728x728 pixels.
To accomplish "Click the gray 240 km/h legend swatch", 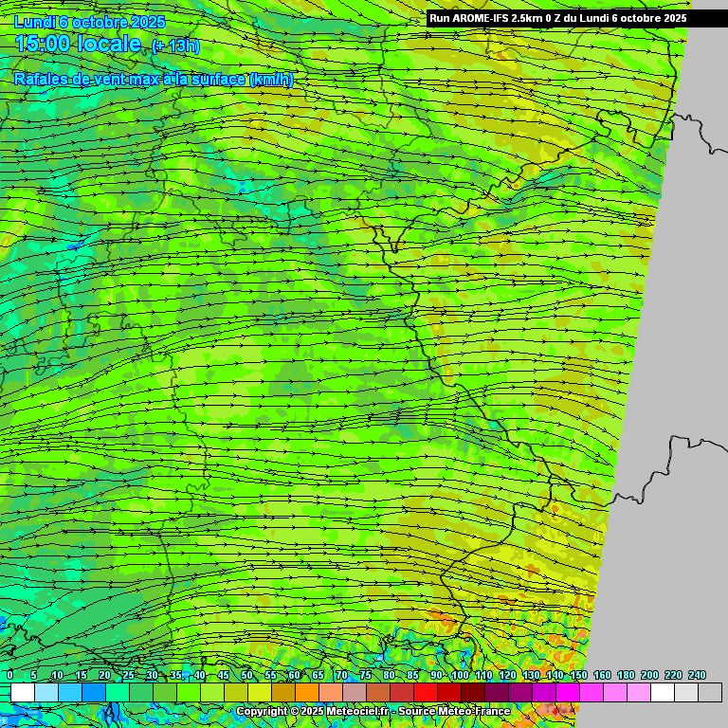I will click(x=709, y=693).
